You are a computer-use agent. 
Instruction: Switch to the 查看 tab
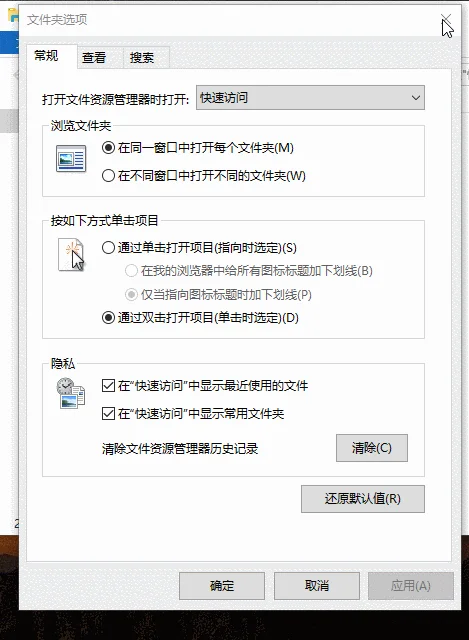point(94,58)
